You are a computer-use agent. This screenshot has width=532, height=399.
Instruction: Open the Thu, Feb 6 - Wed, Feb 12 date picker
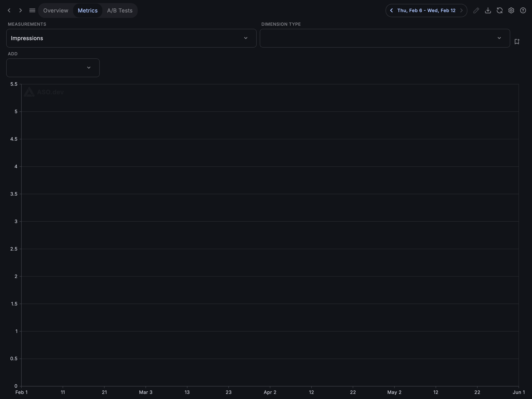426,10
